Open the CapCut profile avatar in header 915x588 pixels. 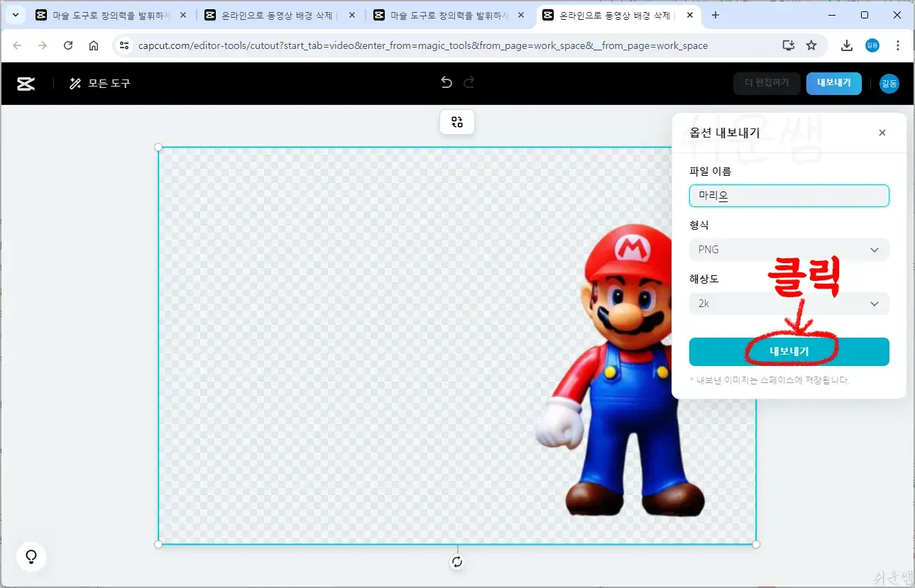coord(889,84)
